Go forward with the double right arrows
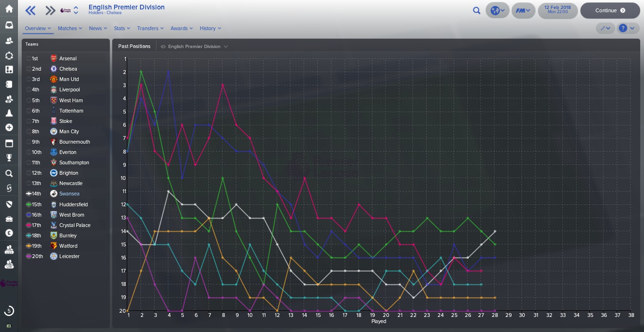 tap(50, 10)
